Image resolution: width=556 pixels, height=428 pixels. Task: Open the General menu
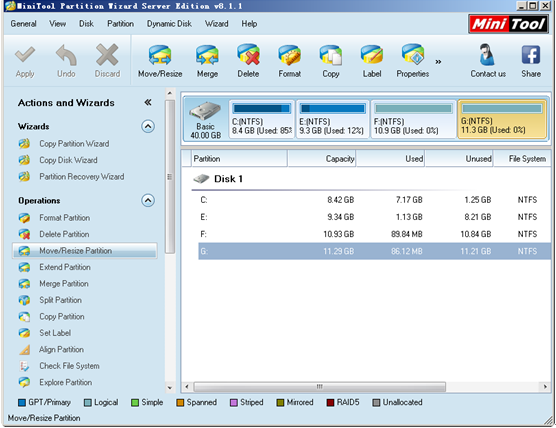coord(23,24)
